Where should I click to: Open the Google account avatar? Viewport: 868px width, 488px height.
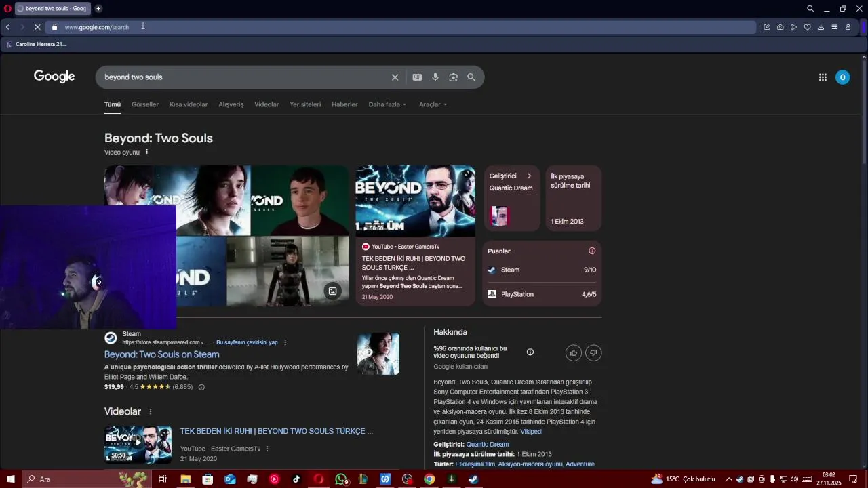(x=842, y=77)
